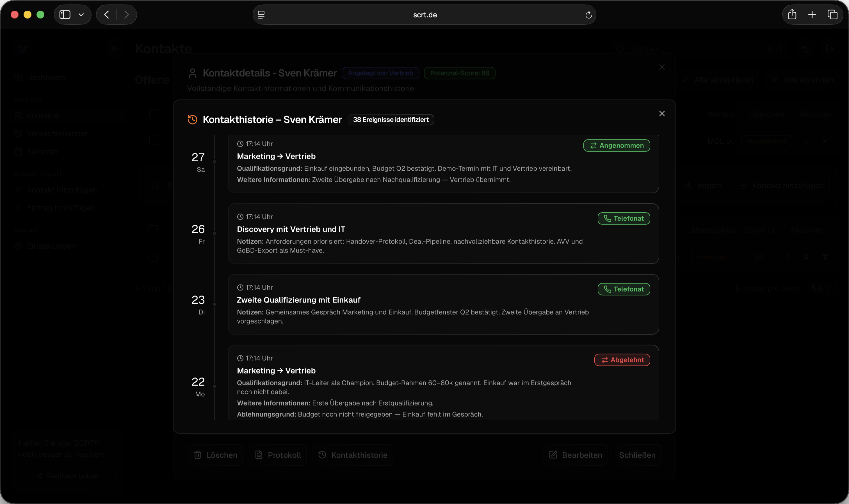
Task: Click the Potenzial-Score: 88 badge
Action: pyautogui.click(x=459, y=73)
